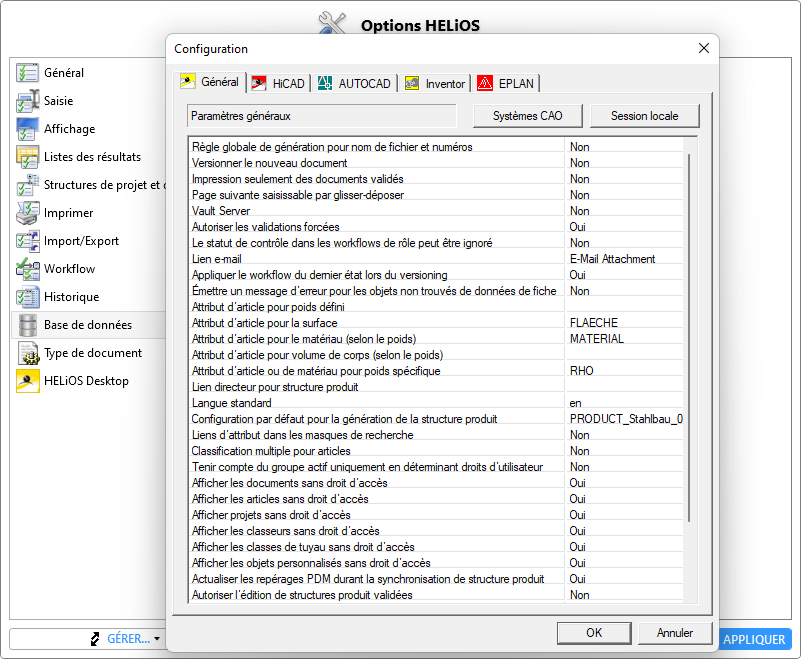Open the GÉRER dropdown arrow
801x659 pixels.
click(x=157, y=639)
